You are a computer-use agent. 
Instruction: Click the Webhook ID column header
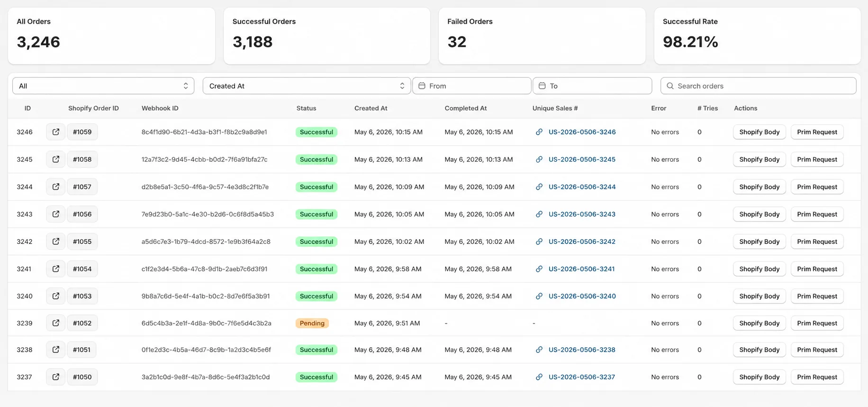pos(160,108)
